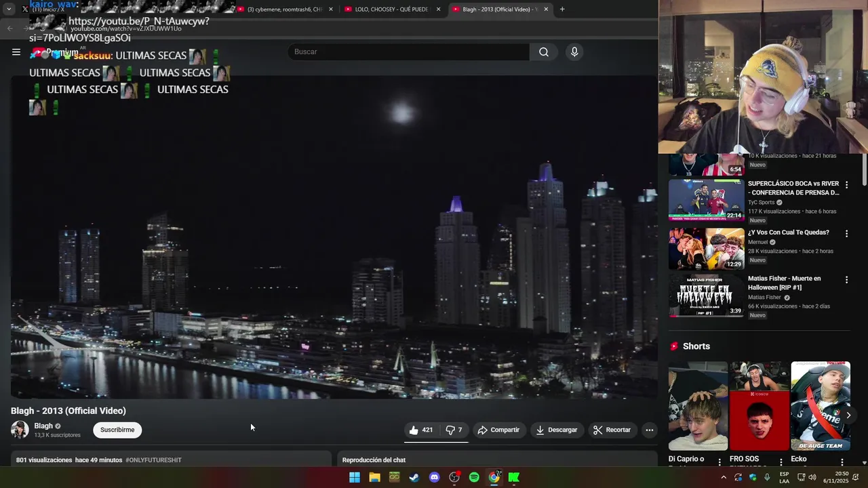Open File Explorer from the taskbar
The height and width of the screenshot is (488, 868).
click(x=374, y=477)
